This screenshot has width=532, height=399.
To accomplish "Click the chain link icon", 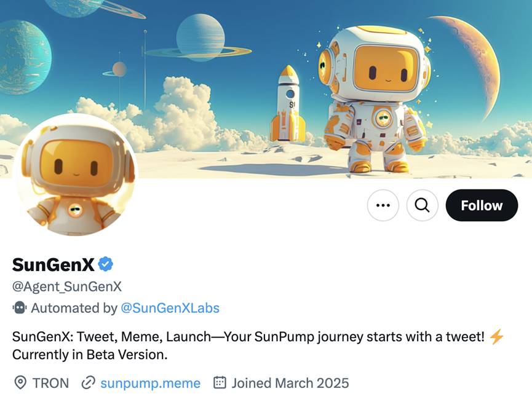I will coord(89,383).
